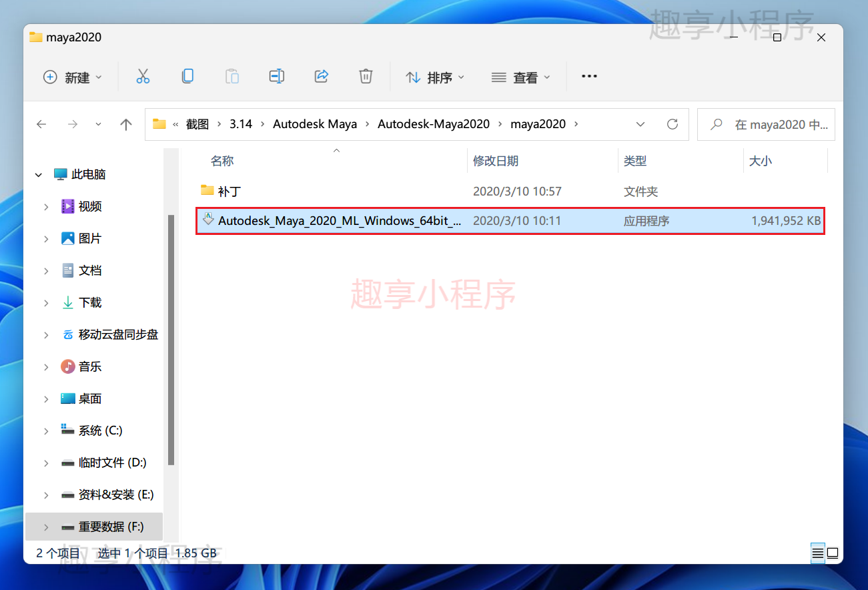Open the 排序 sort dropdown
Image resolution: width=868 pixels, height=590 pixels.
point(435,77)
